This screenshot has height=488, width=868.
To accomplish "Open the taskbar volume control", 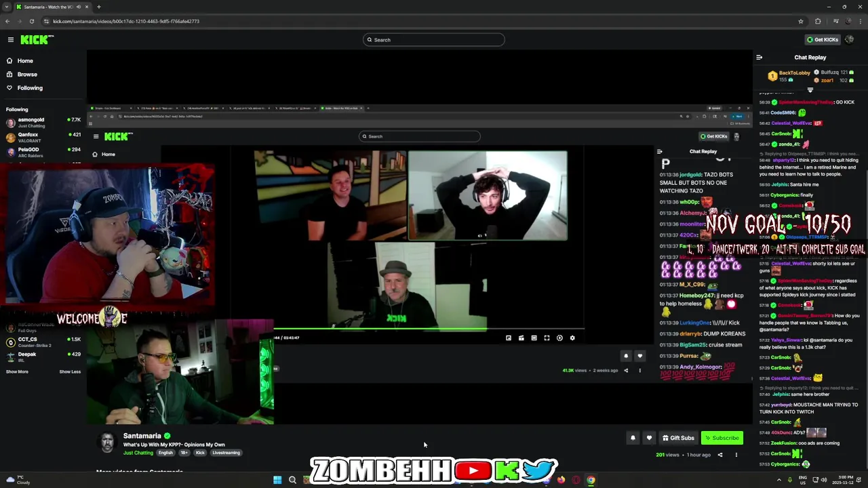I will pyautogui.click(x=824, y=480).
